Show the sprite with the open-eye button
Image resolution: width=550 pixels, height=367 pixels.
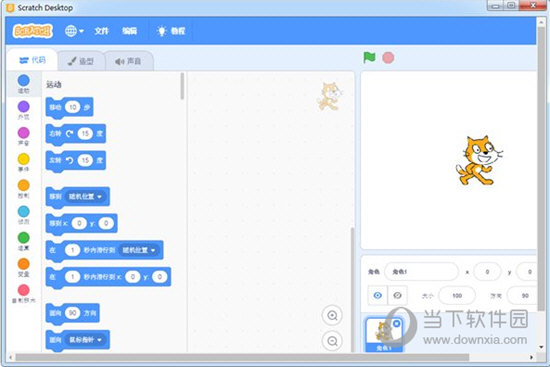pyautogui.click(x=377, y=295)
